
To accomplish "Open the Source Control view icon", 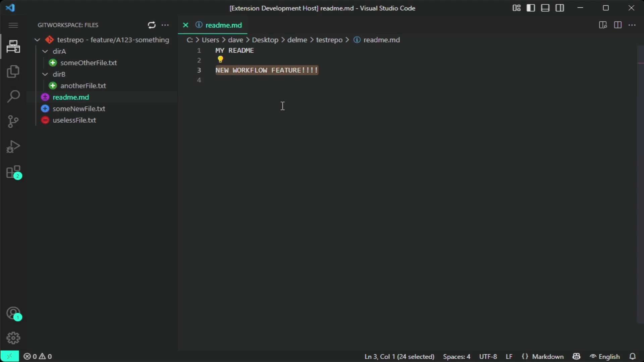I will point(13,121).
